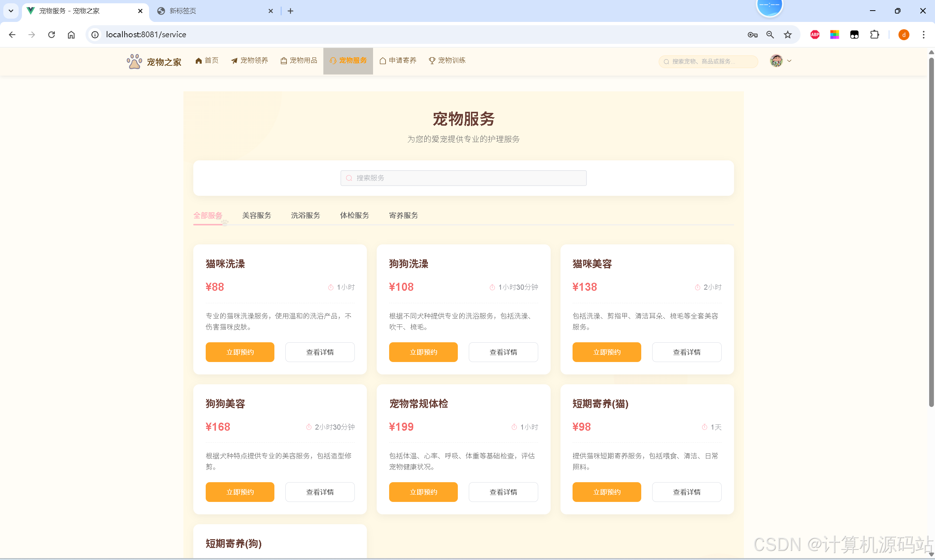Viewport: 935px width, 560px height.
Task: Open the ABP adblock extension icon
Action: [x=815, y=35]
